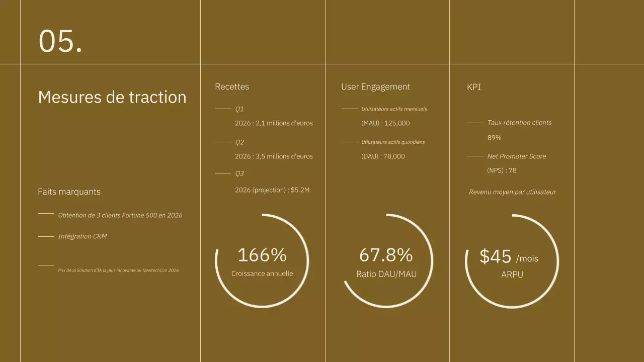Click the DAU entry "78,000"
The height and width of the screenshot is (362, 644).
pyautogui.click(x=383, y=156)
